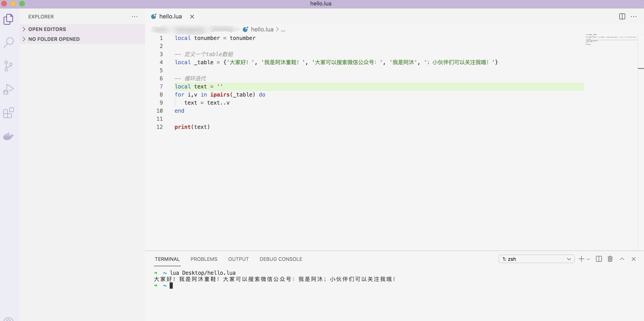Open the Accounts icon at sidebar bottom
644x321 pixels.
point(9,319)
